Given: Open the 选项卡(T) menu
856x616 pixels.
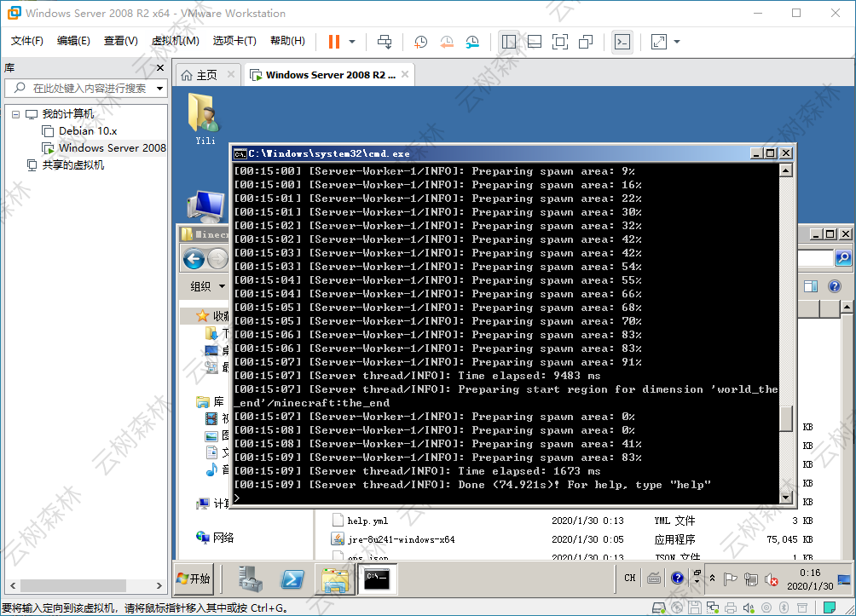Looking at the screenshot, I should (x=234, y=41).
